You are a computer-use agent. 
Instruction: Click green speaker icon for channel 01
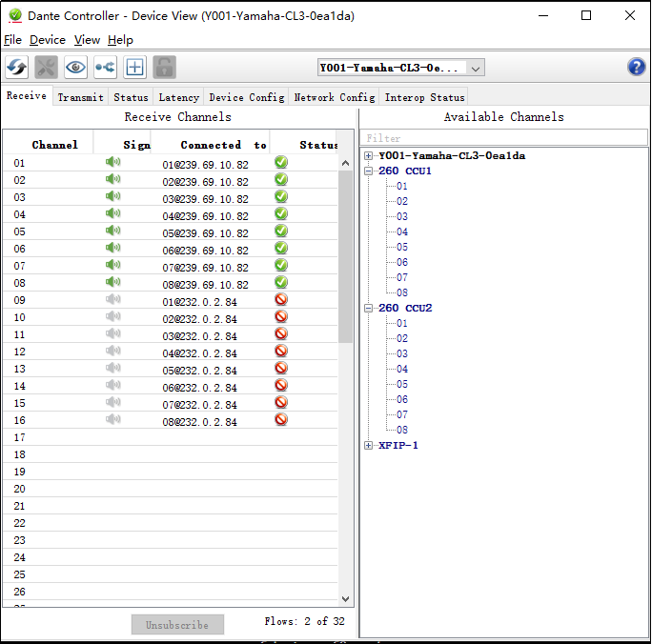click(113, 162)
